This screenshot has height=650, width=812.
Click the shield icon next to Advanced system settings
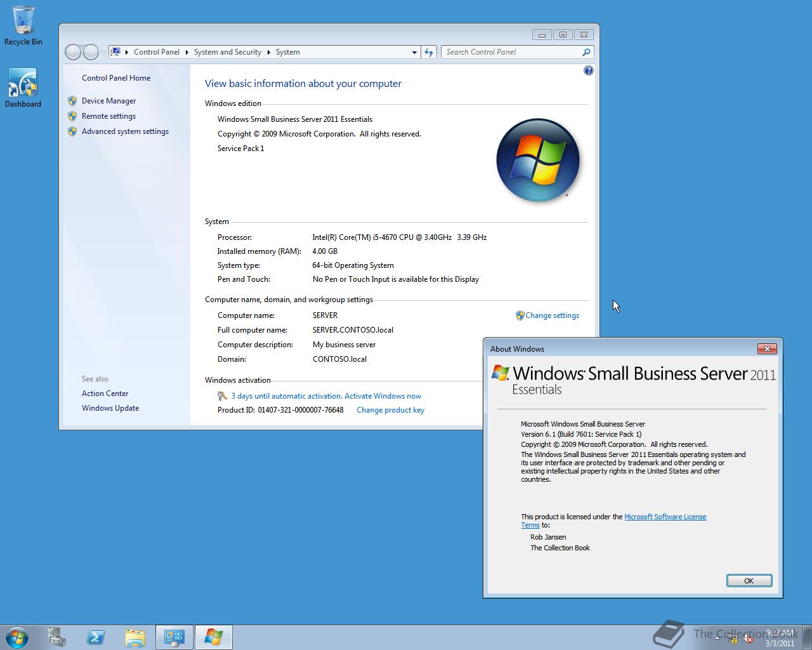coord(72,131)
